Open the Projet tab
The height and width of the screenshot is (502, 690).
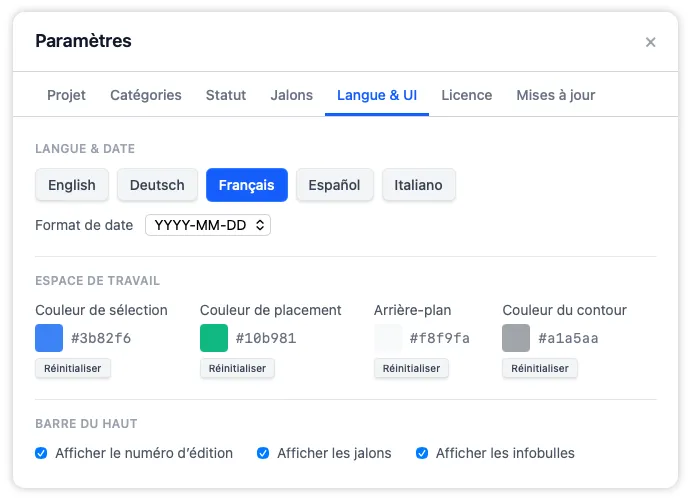(x=66, y=95)
